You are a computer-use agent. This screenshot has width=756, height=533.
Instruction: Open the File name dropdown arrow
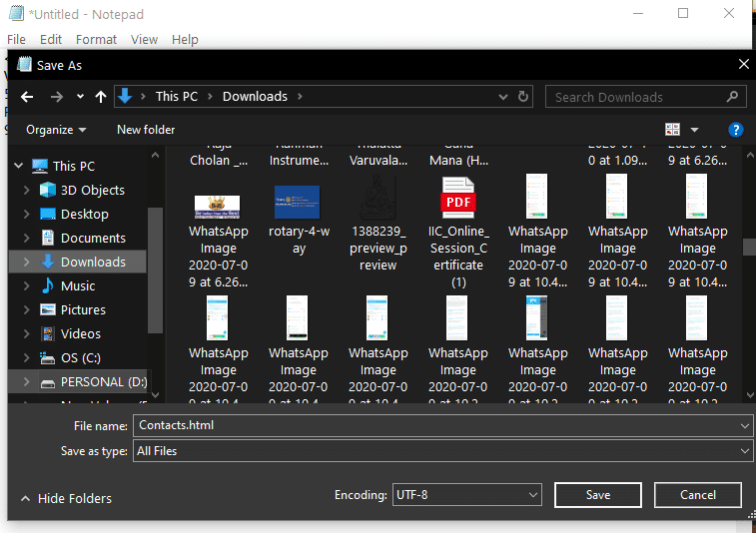tap(745, 426)
